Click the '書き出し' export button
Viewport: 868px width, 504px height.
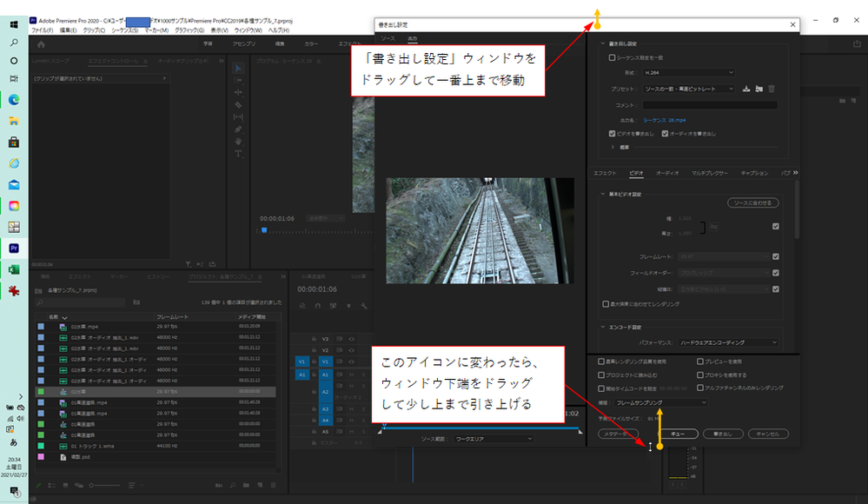(x=723, y=434)
